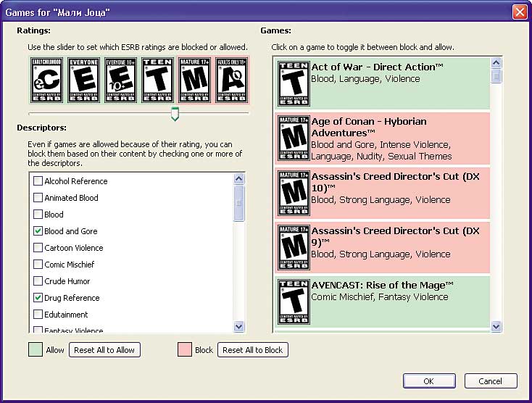532x403 pixels.
Task: Click descriptors list scroll up arrow
Action: [239, 179]
